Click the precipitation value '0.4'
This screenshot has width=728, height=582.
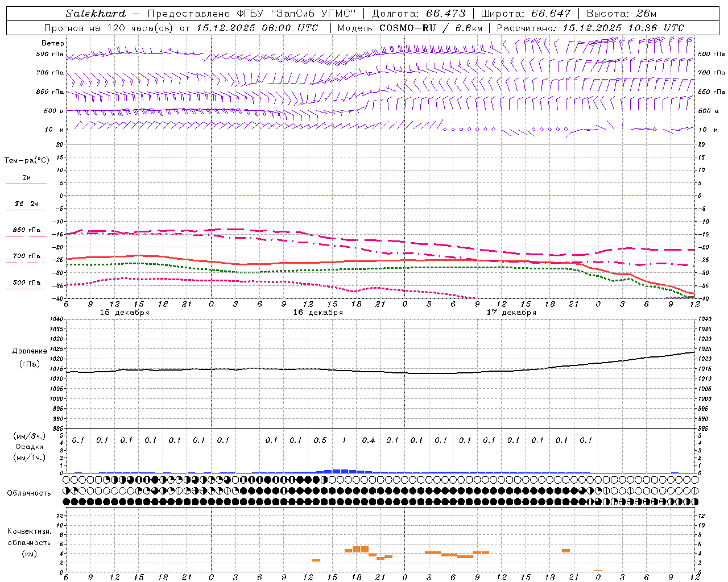(369, 440)
